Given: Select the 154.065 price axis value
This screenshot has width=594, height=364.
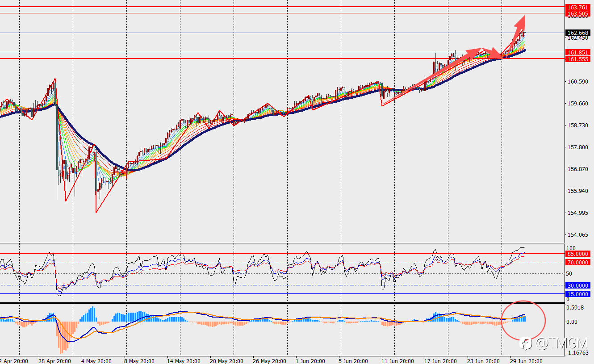Looking at the screenshot, I should coord(577,235).
